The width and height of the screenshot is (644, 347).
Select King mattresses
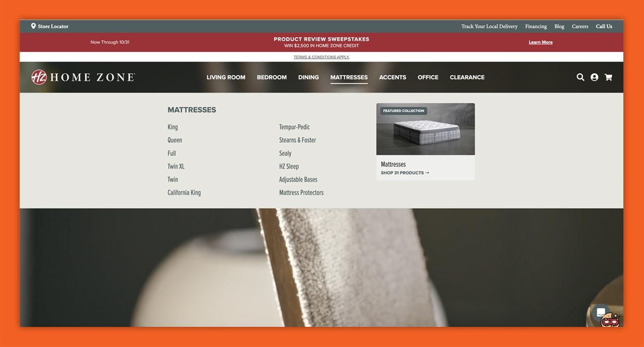[173, 127]
